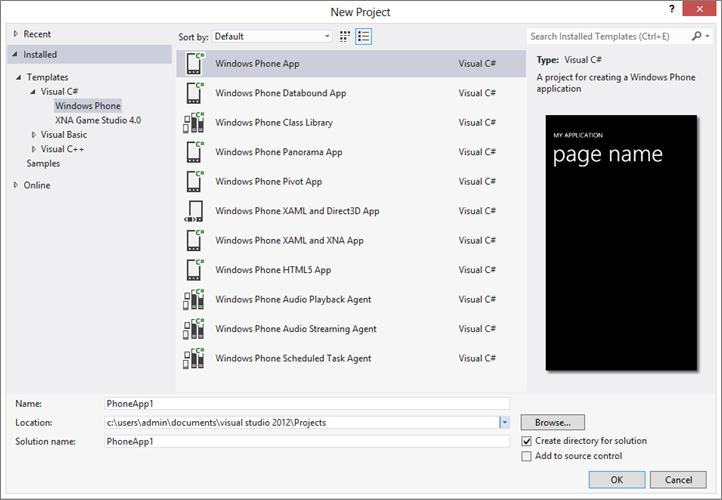Select XNA Game Studio 4.0 category
Screen dimensions: 722x500
(98, 120)
